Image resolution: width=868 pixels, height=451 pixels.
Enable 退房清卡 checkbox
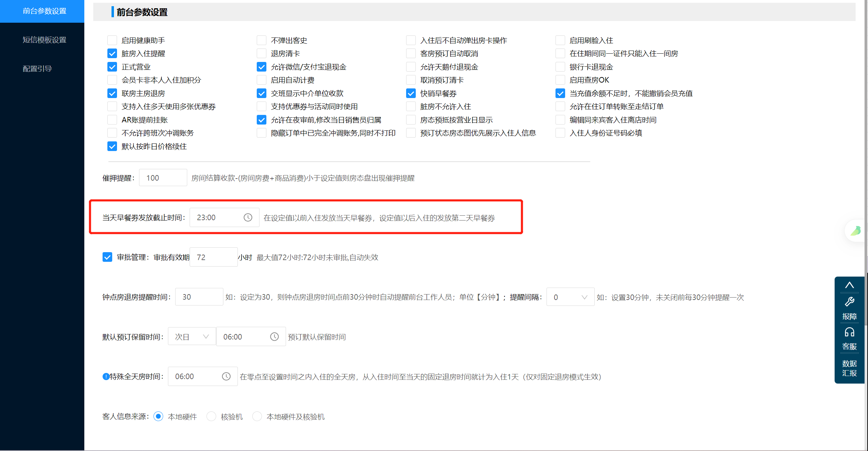tap(262, 53)
